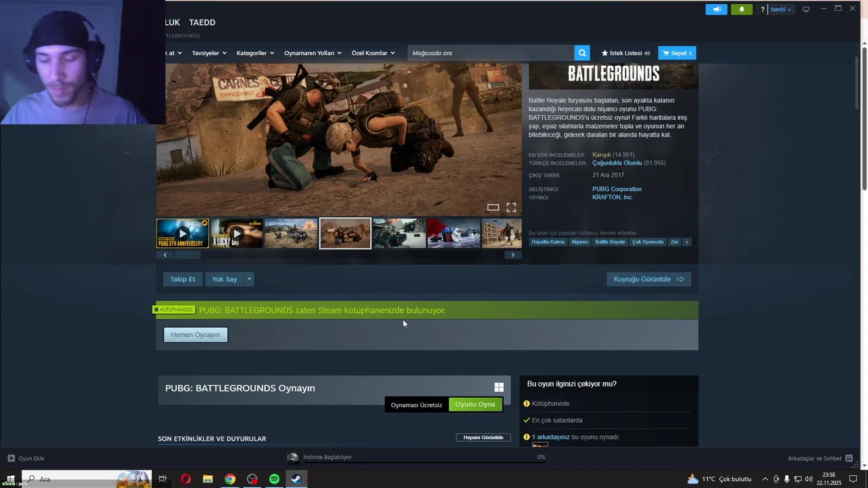The image size is (868, 488).
Task: Open the Sepet shopping cart
Action: (x=677, y=53)
